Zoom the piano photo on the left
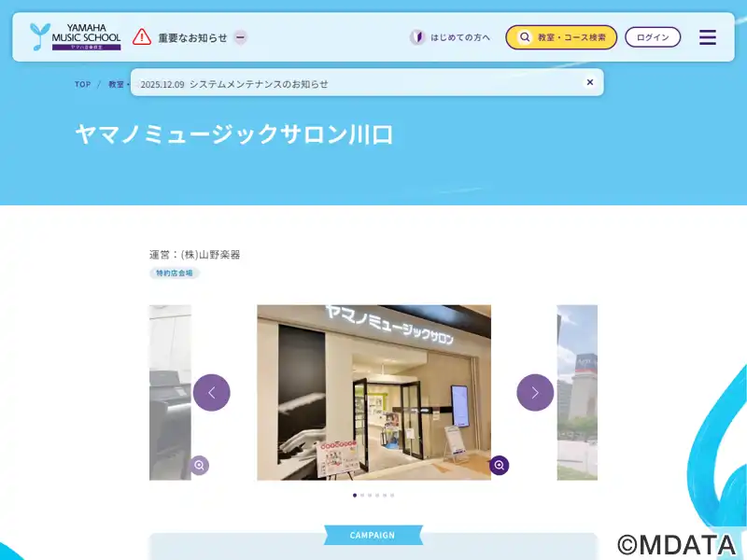Viewport: 747px width, 560px height. pyautogui.click(x=199, y=465)
